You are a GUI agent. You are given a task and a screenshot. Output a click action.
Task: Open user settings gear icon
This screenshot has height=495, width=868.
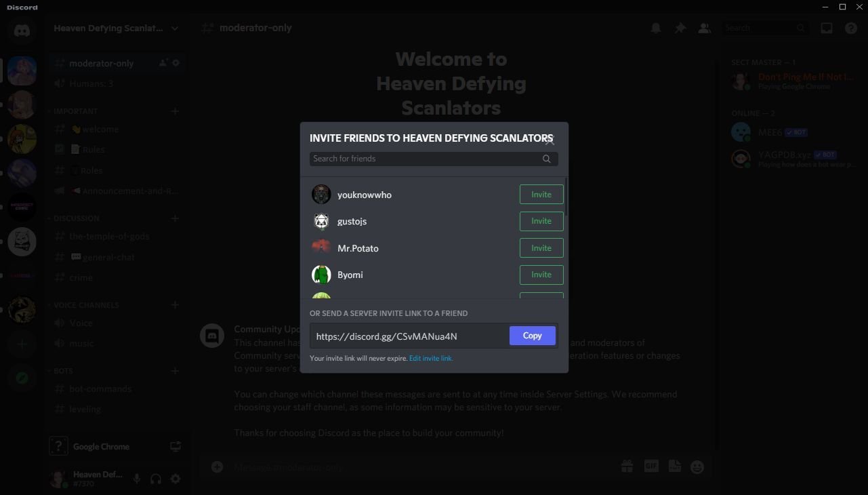tap(175, 479)
